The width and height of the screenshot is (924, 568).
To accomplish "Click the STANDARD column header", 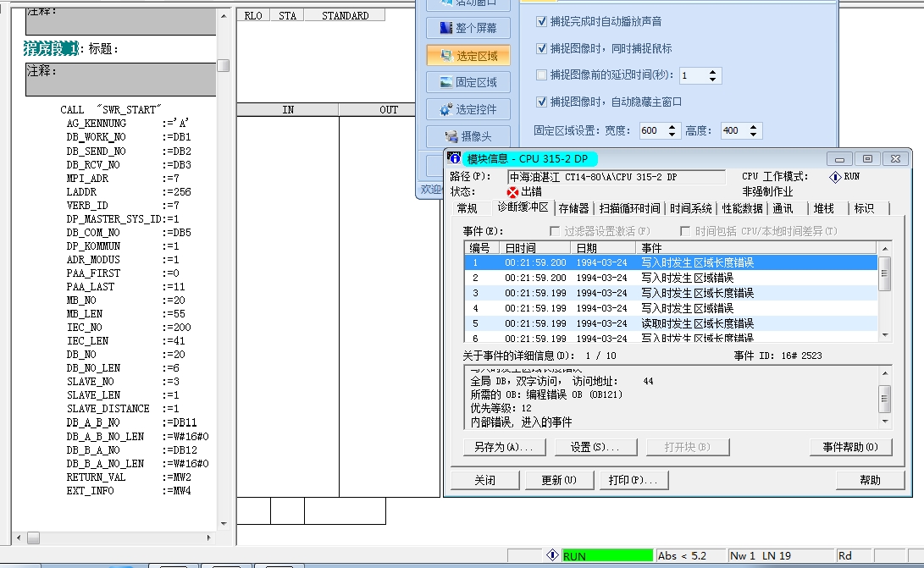I will [x=345, y=15].
